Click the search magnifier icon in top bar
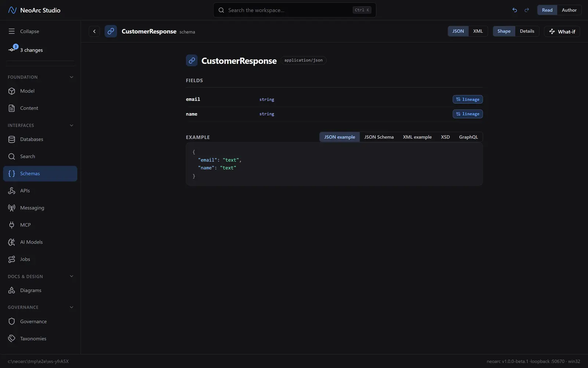Viewport: 588px width, 368px height. coord(221,10)
